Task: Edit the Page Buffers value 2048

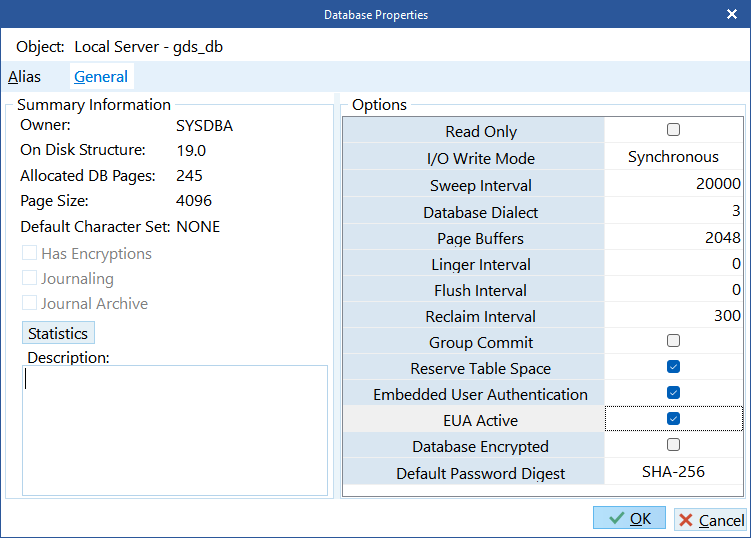Action: 673,237
